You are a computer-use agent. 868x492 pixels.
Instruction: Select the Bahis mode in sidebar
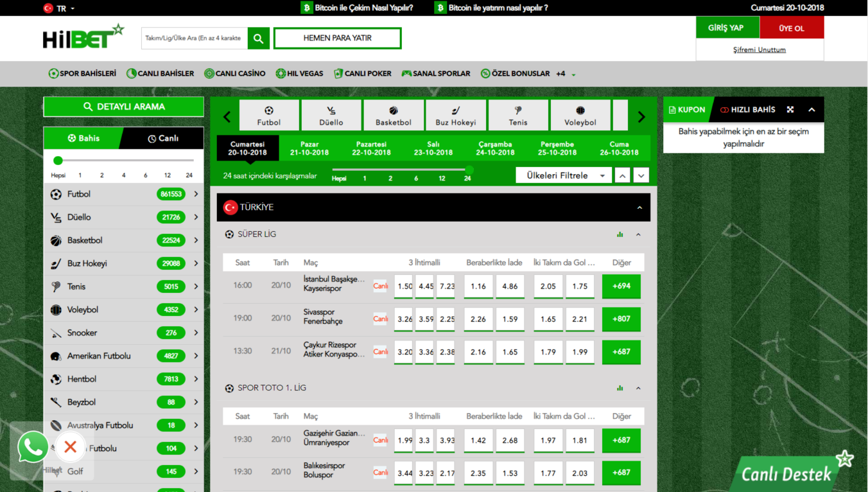(x=83, y=139)
